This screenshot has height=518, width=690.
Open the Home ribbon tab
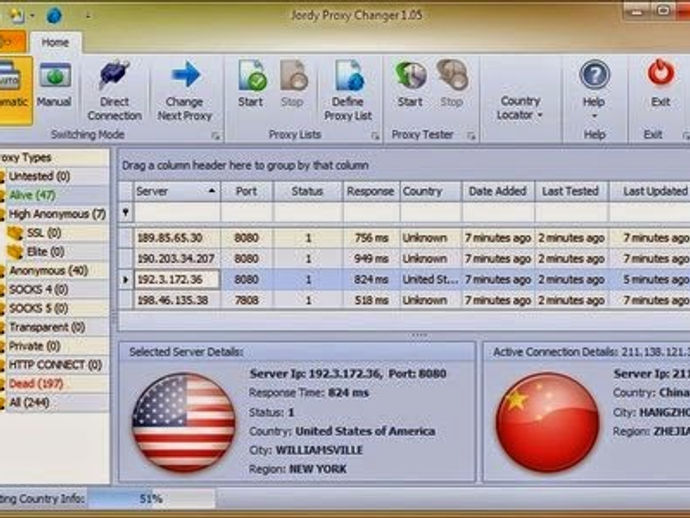pyautogui.click(x=55, y=42)
